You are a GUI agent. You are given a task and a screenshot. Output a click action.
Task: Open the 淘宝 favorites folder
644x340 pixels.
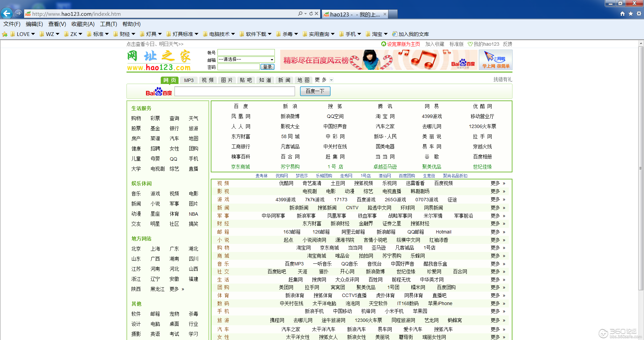click(377, 34)
